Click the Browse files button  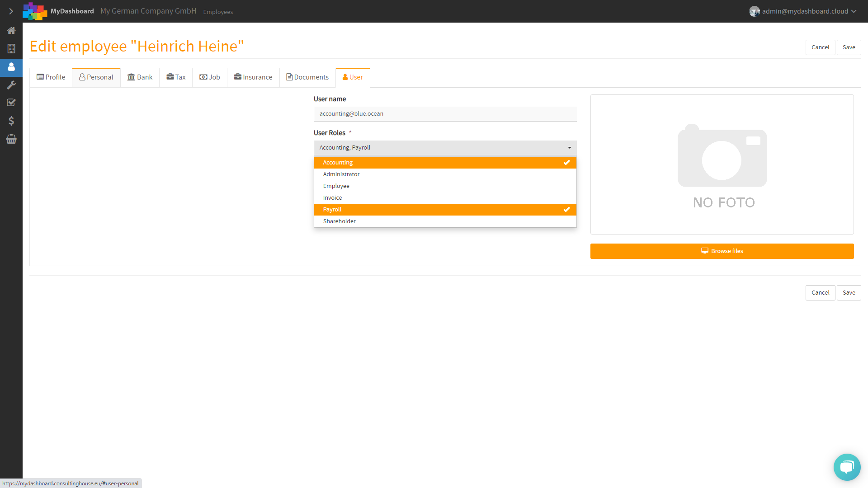[722, 251]
